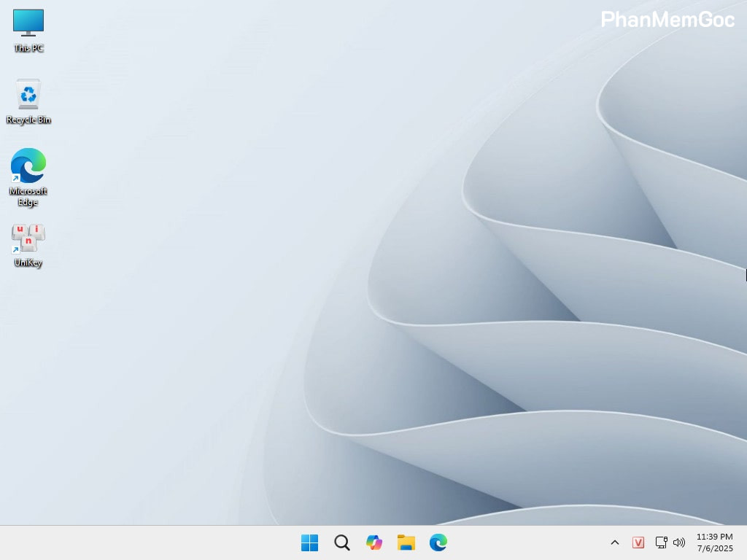Open the Start menu
The height and width of the screenshot is (560, 747).
click(309, 542)
